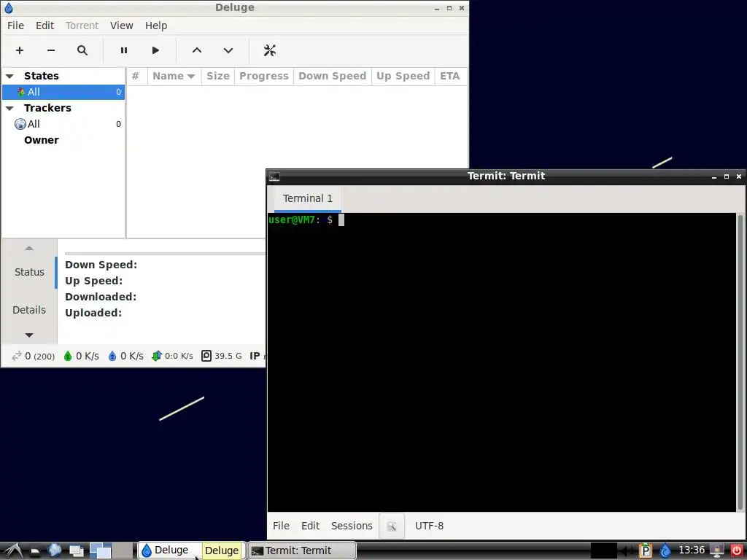Image resolution: width=747 pixels, height=560 pixels.
Task: Sort by the ETA column header
Action: pos(449,76)
